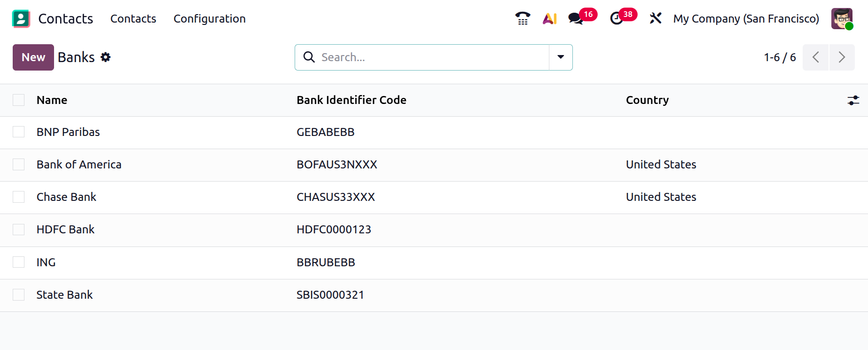Open the activities clock icon
The height and width of the screenshot is (350, 868).
click(x=617, y=19)
